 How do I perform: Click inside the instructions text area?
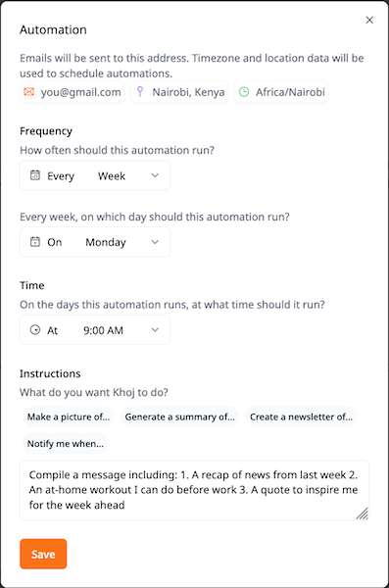(x=194, y=490)
